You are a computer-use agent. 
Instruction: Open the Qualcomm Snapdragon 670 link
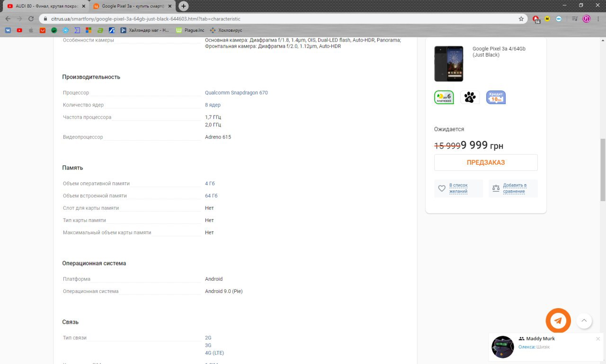point(236,93)
